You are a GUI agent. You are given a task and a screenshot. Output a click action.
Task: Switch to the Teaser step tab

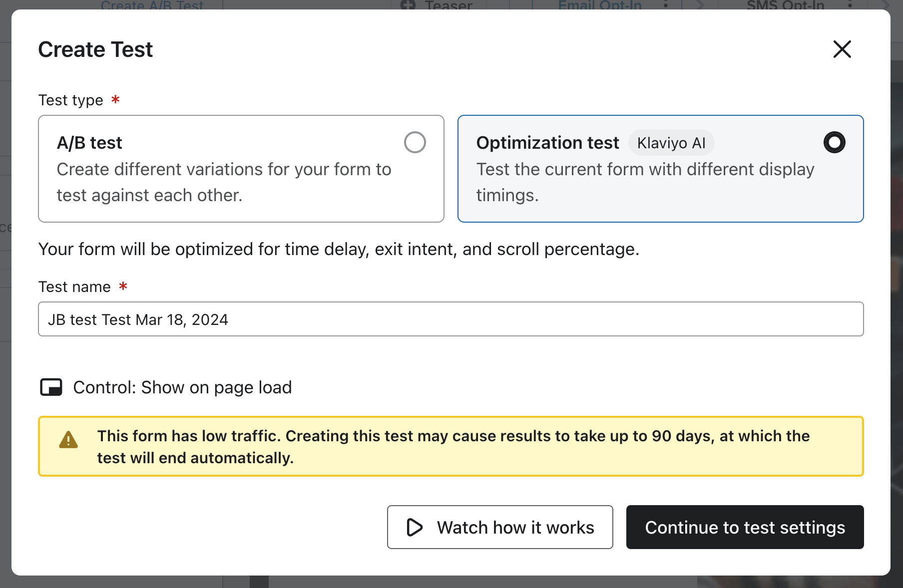tap(449, 5)
